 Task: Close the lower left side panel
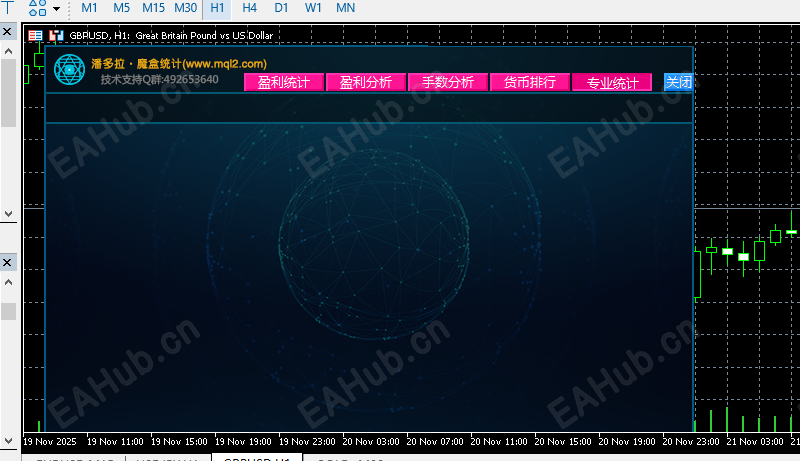[x=7, y=262]
